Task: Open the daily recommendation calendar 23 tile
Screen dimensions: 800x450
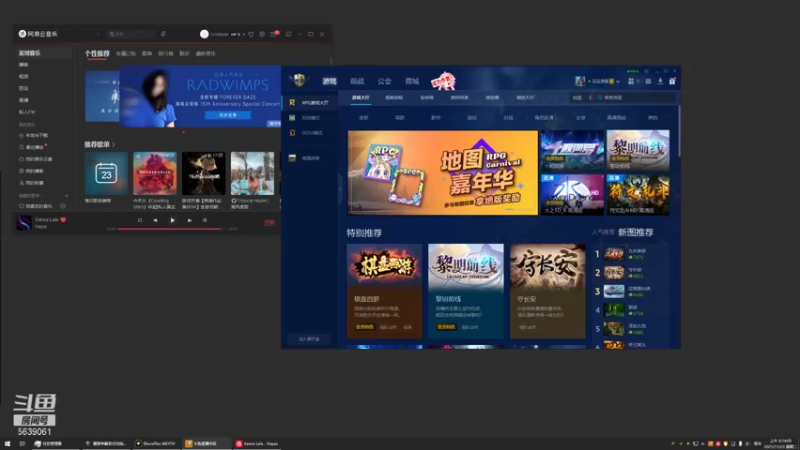Action: 106,173
